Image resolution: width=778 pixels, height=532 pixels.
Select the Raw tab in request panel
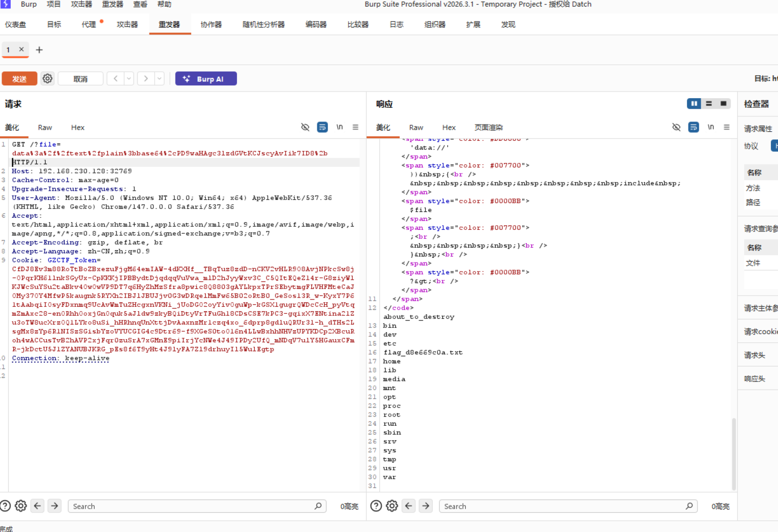click(x=45, y=128)
